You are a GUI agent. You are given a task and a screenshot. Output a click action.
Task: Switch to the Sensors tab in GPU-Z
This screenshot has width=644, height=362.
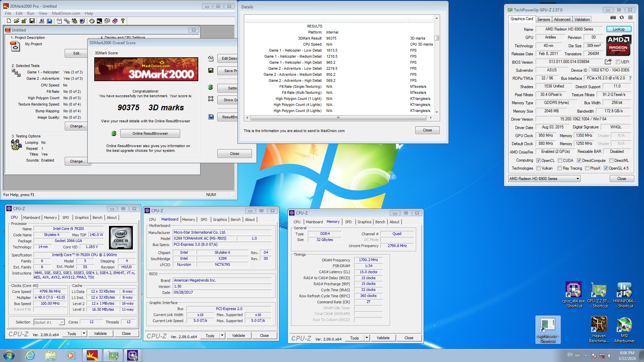point(543,19)
